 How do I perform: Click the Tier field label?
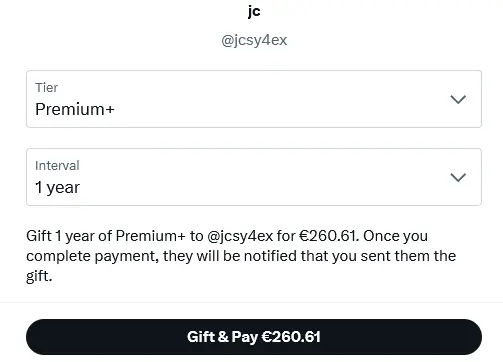(47, 88)
